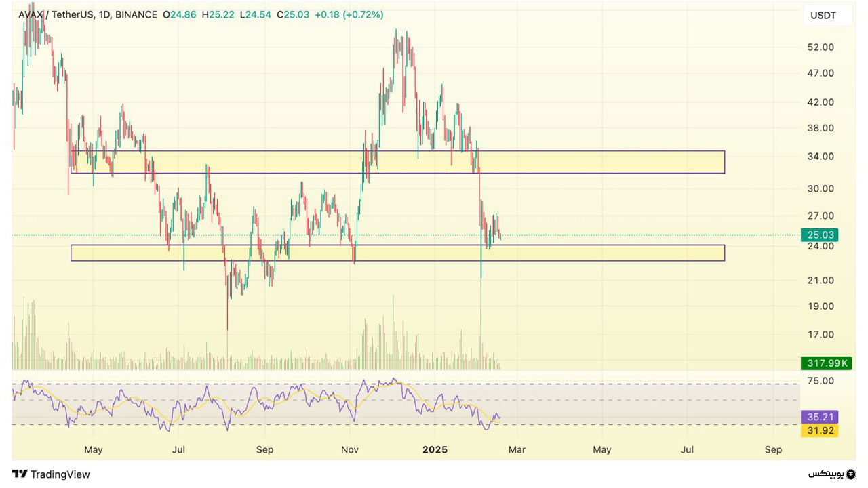Click the TradingView logo

(51, 474)
